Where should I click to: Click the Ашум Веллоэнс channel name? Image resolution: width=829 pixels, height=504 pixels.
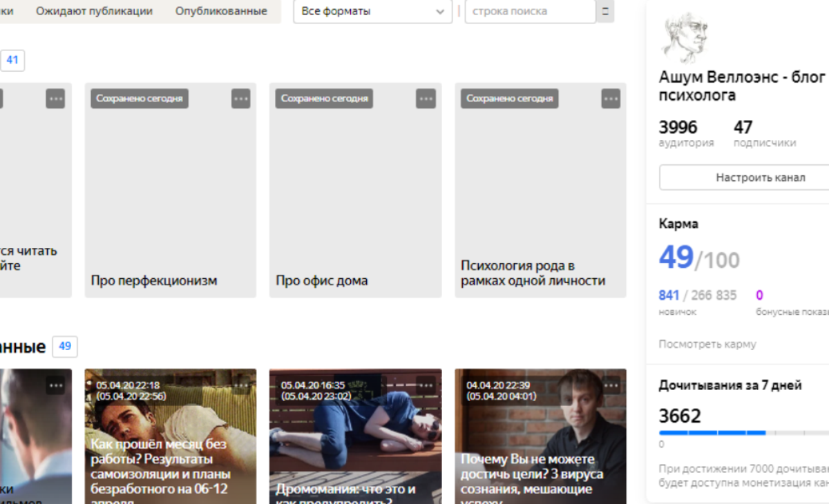(742, 86)
